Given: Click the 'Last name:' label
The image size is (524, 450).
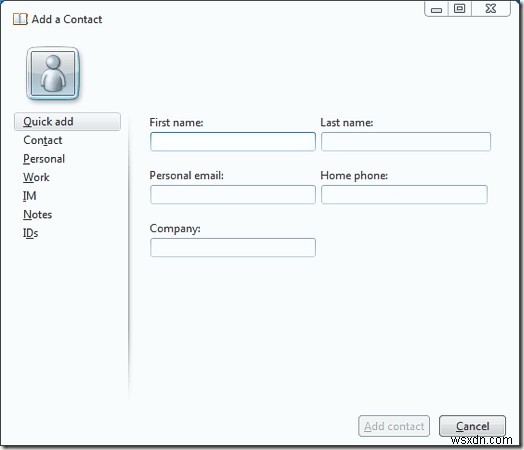Looking at the screenshot, I should pos(347,123).
